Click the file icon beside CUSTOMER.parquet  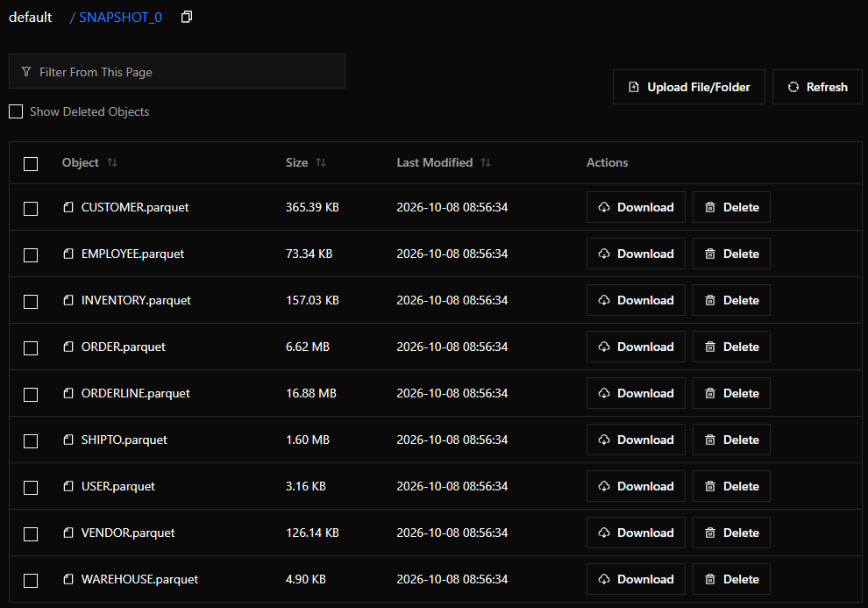click(x=68, y=207)
